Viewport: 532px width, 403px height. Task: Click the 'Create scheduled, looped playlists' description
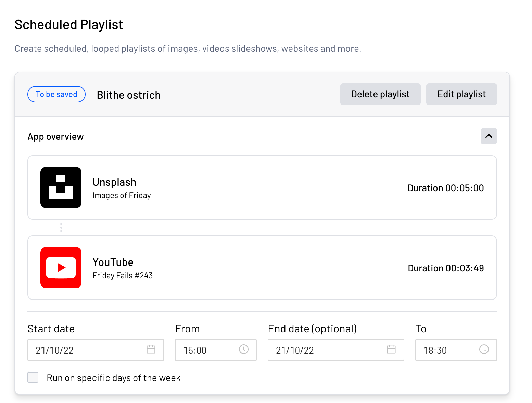click(x=188, y=49)
